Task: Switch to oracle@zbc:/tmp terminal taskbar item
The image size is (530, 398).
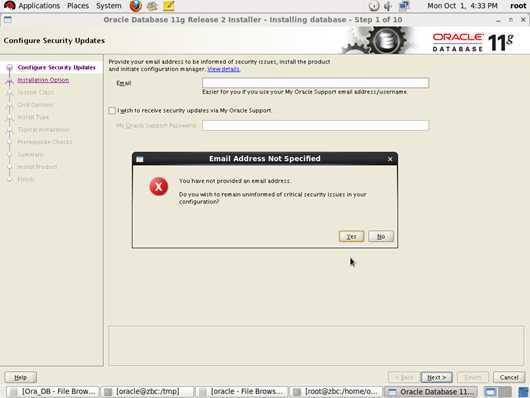Action: [147, 392]
